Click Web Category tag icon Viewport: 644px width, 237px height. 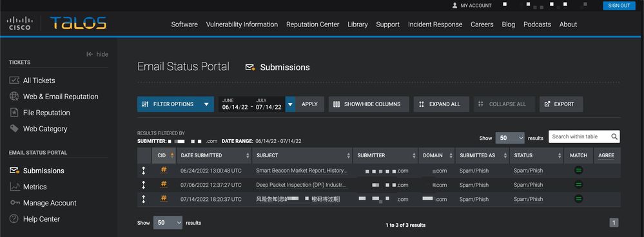click(14, 128)
